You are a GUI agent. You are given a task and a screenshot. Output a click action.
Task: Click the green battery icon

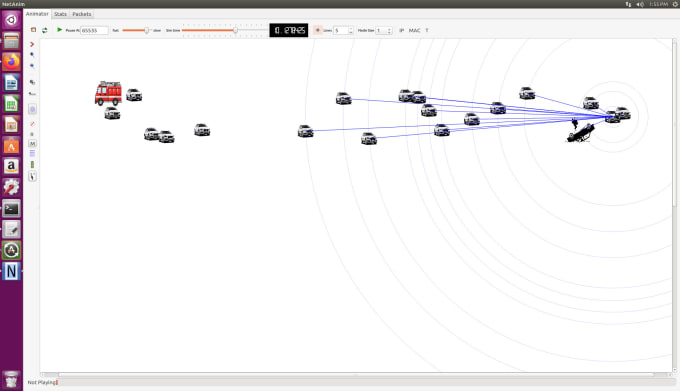click(x=32, y=165)
